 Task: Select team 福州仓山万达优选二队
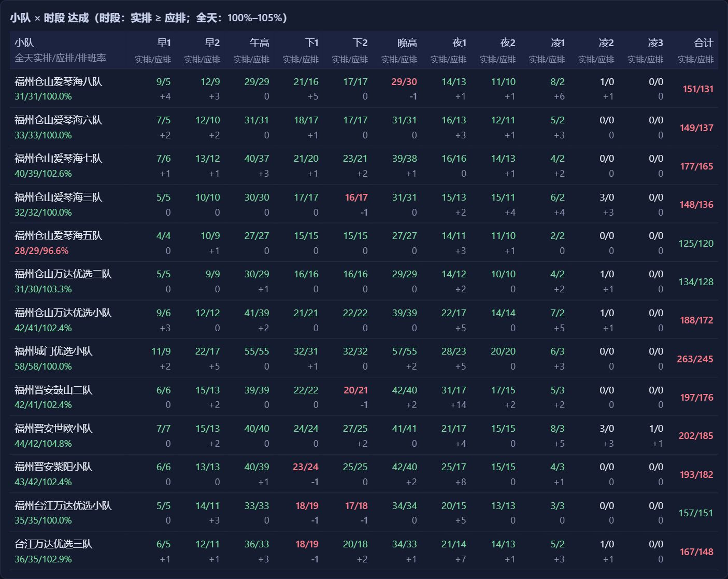pyautogui.click(x=63, y=274)
